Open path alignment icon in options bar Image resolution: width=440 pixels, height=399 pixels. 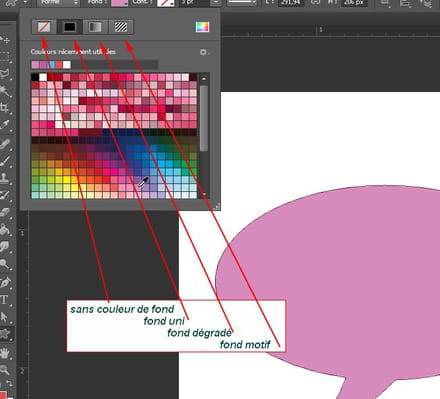405,3
